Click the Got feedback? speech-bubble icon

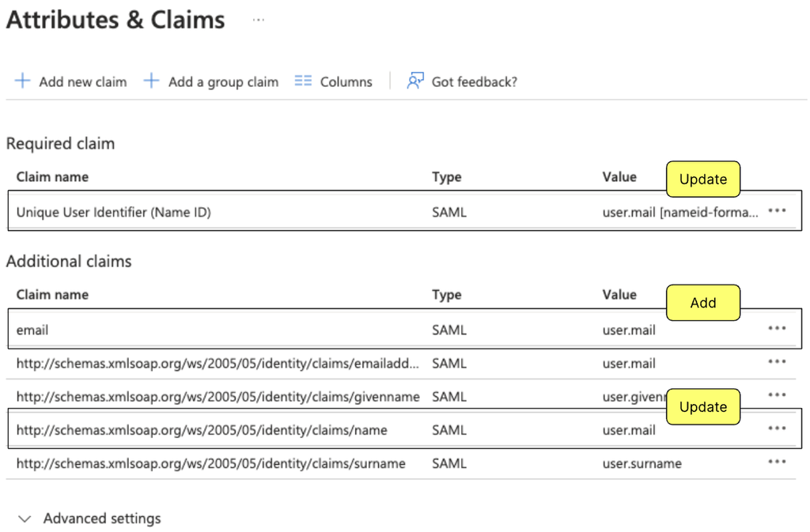(x=414, y=81)
